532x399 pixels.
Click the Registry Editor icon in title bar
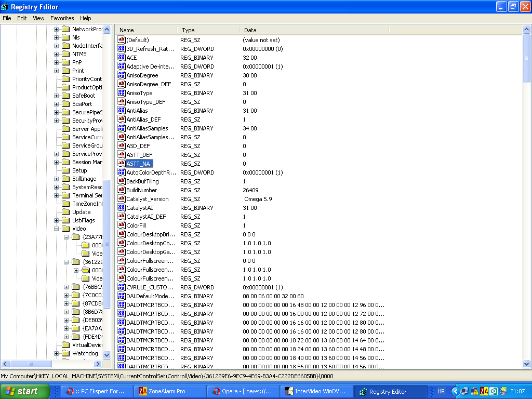5,7
